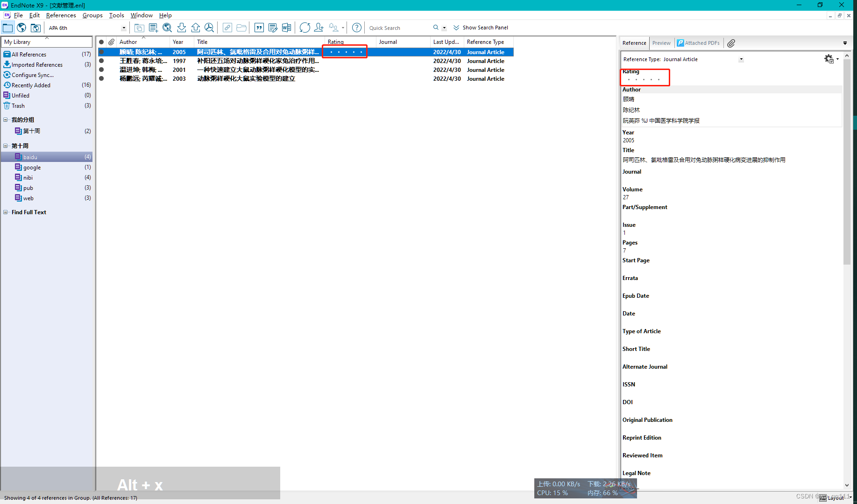Switch to Online Search Mode globe icon
Image resolution: width=857 pixels, height=504 pixels.
21,28
